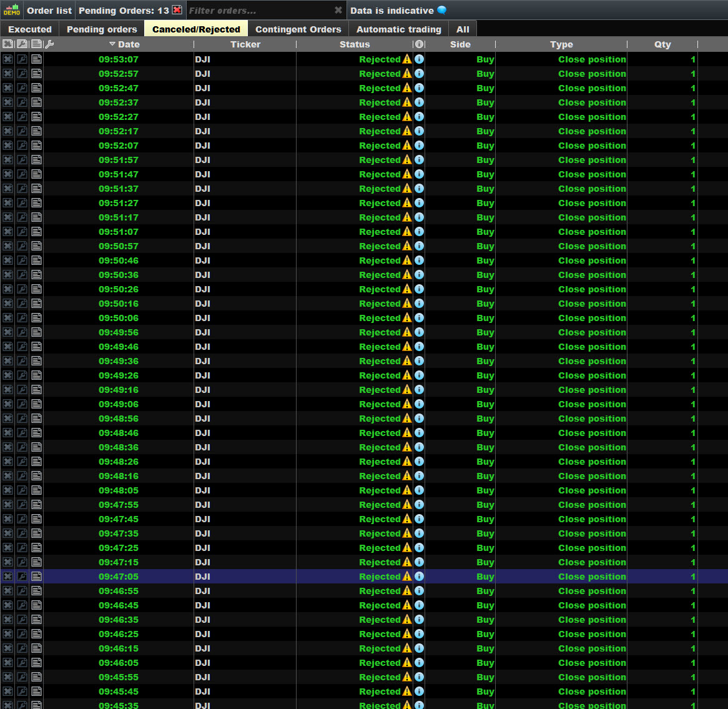Edit the 09:53:07 order
The image size is (728, 709).
tap(22, 59)
